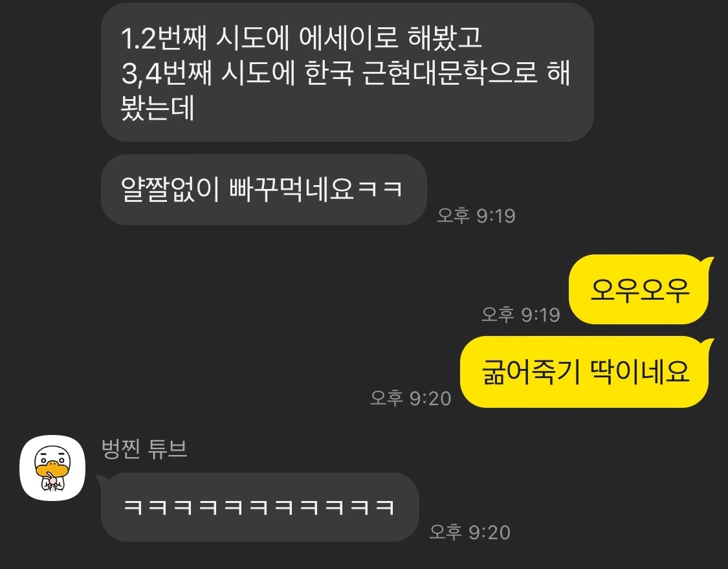Click the 오후 9:19 timestamp beside 오우오우
This screenshot has height=569, width=728.
tap(521, 315)
